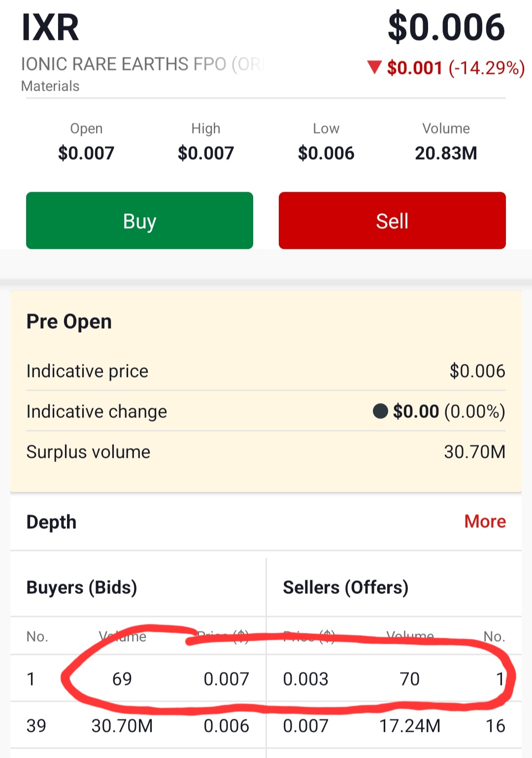Screen dimensions: 532x758
Task: Tap the Open $0.007 statistic
Action: [x=86, y=142]
